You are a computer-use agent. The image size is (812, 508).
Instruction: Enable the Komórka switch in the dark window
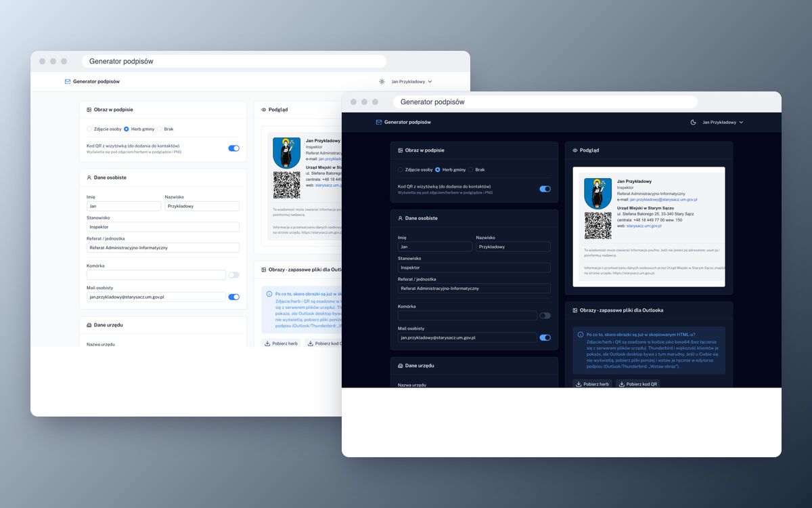pyautogui.click(x=545, y=316)
